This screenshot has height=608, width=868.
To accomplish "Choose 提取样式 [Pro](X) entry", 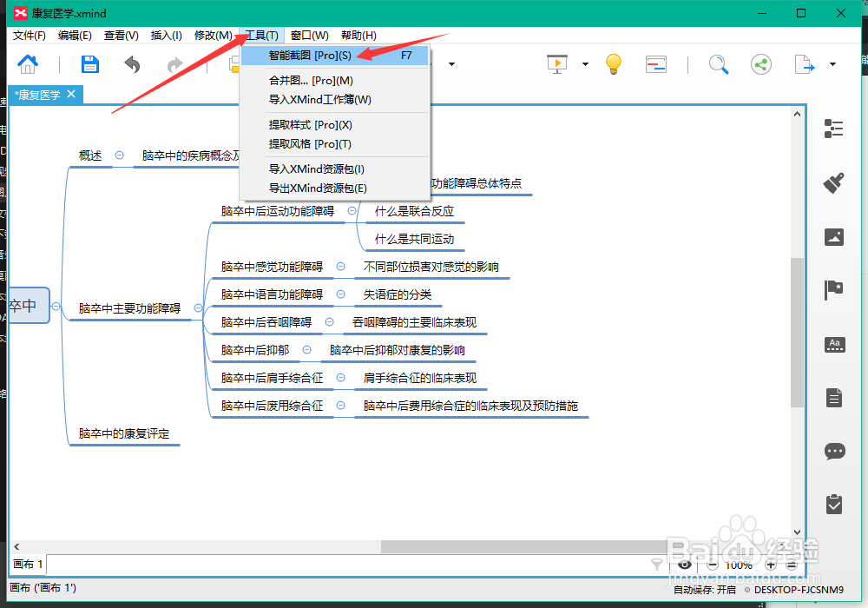I will 335,124.
